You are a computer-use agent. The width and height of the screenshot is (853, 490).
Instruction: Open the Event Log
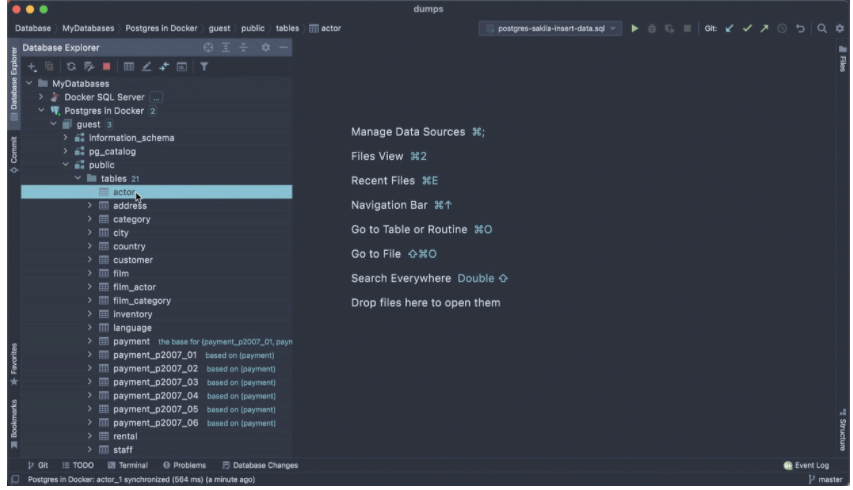tap(807, 465)
